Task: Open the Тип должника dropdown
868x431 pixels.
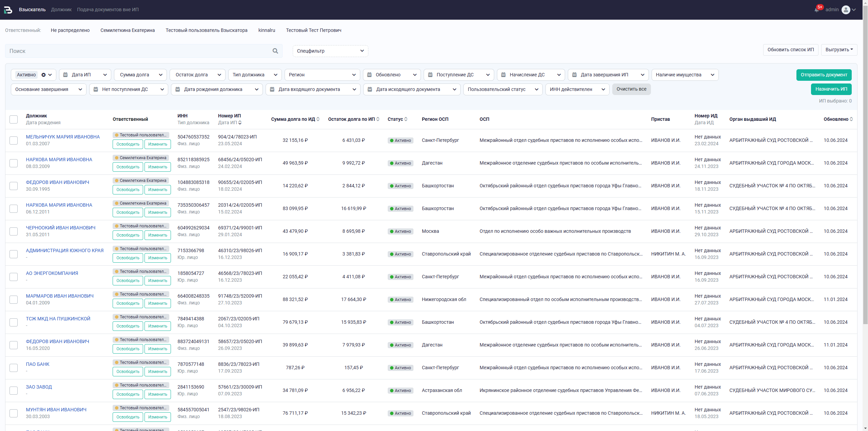Action: (x=255, y=75)
